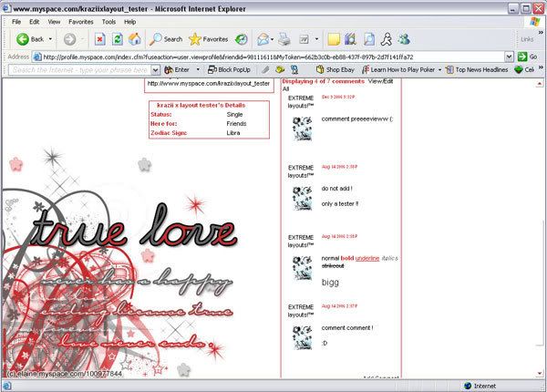Click the highlighter pen icon in the search toolbar
This screenshot has width=547, height=392.
(x=265, y=70)
